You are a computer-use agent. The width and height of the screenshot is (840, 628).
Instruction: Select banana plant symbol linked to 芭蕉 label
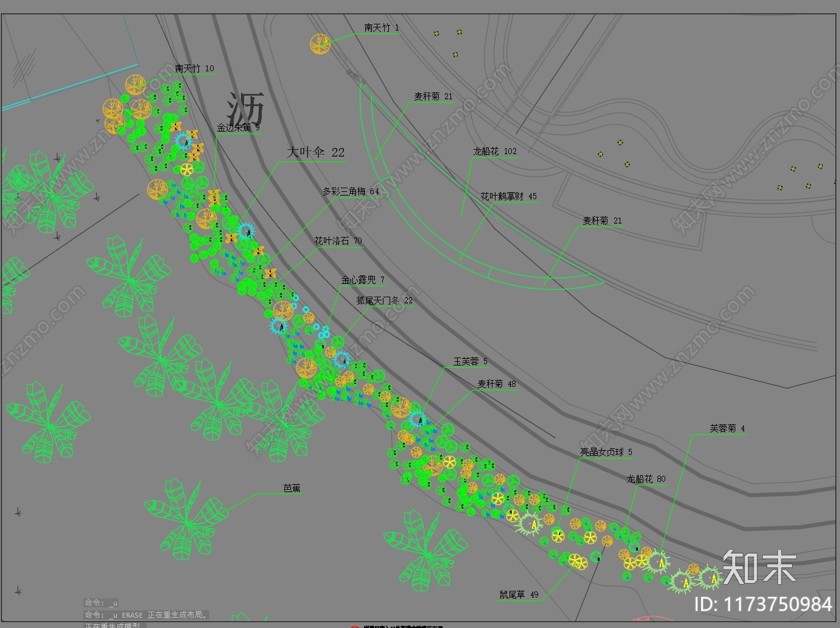pyautogui.click(x=186, y=520)
